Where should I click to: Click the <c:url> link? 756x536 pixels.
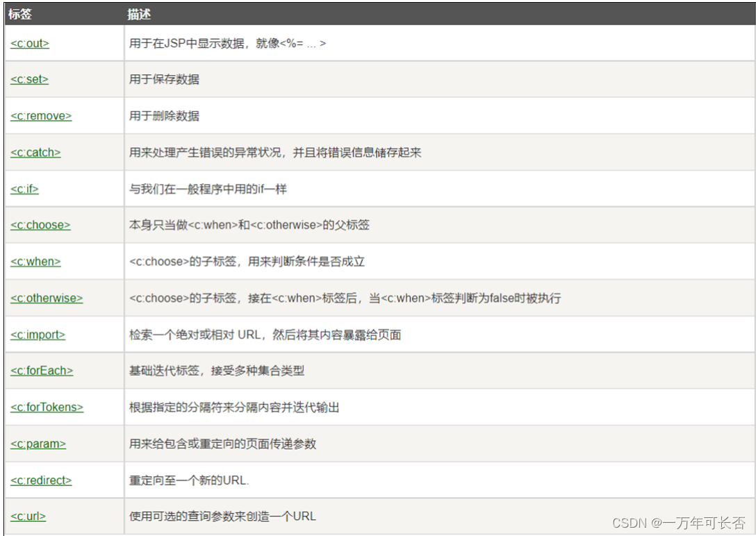point(28,517)
